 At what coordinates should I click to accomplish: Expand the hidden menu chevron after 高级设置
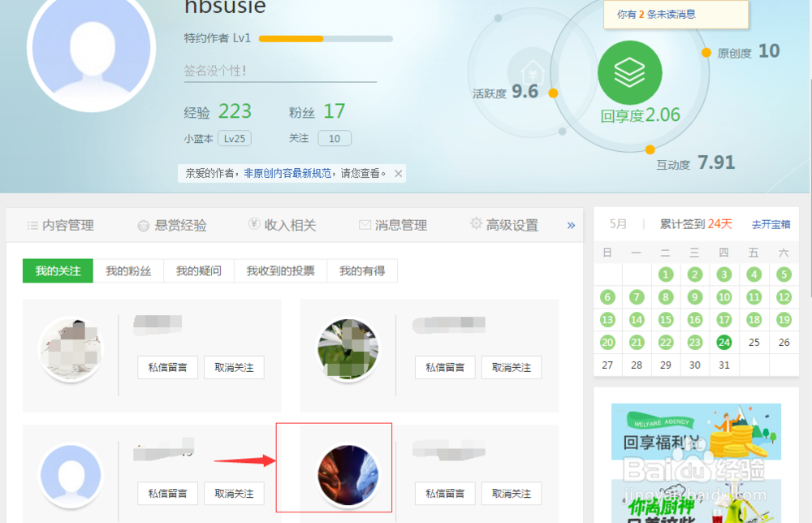[x=571, y=225]
